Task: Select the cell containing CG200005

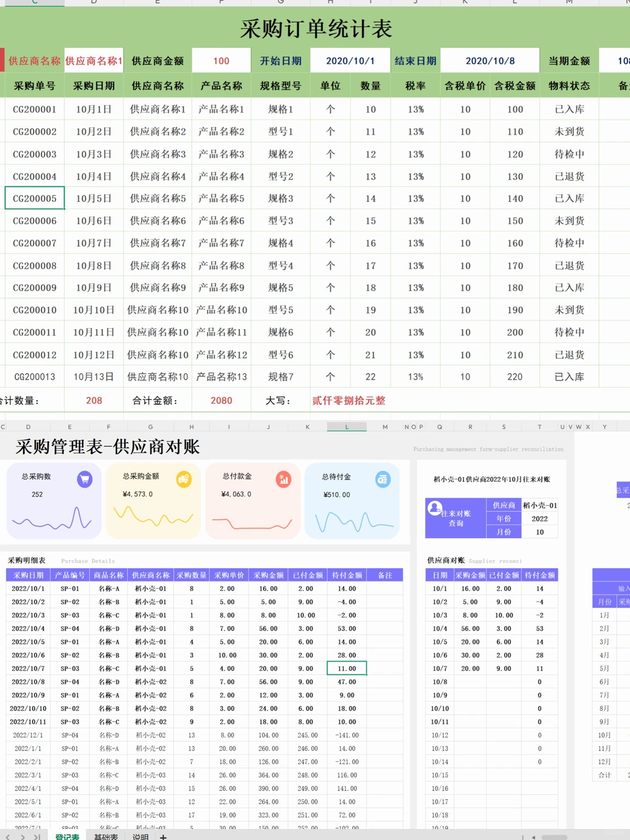Action: 33,198
